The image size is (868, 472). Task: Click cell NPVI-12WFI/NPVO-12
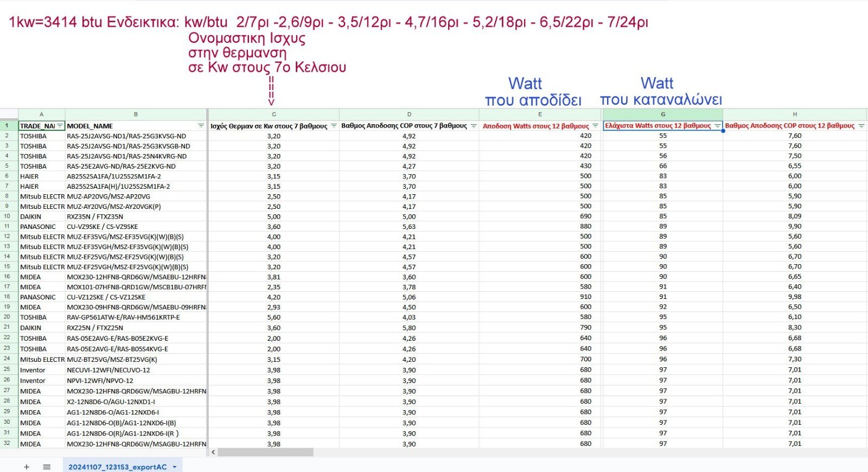point(136,380)
